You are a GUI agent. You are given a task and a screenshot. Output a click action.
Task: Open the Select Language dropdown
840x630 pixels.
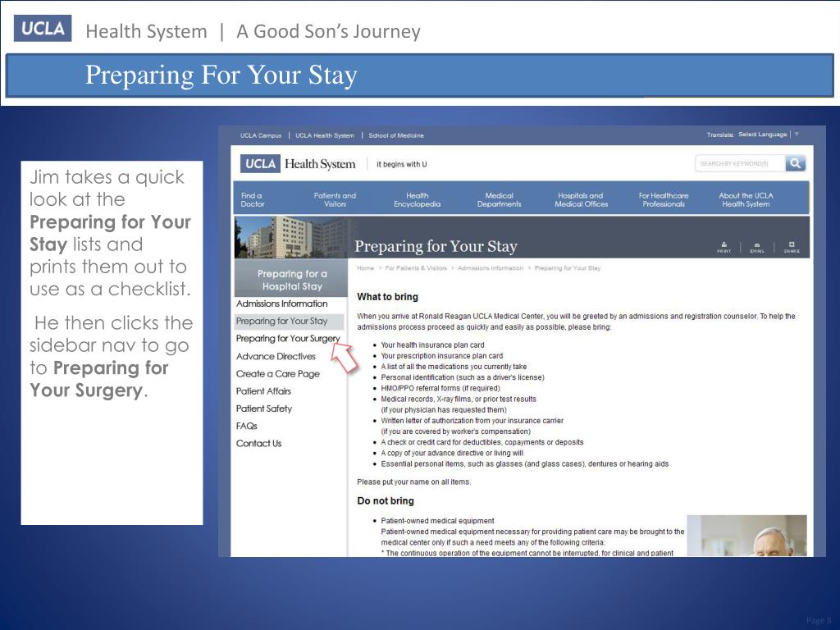click(768, 135)
